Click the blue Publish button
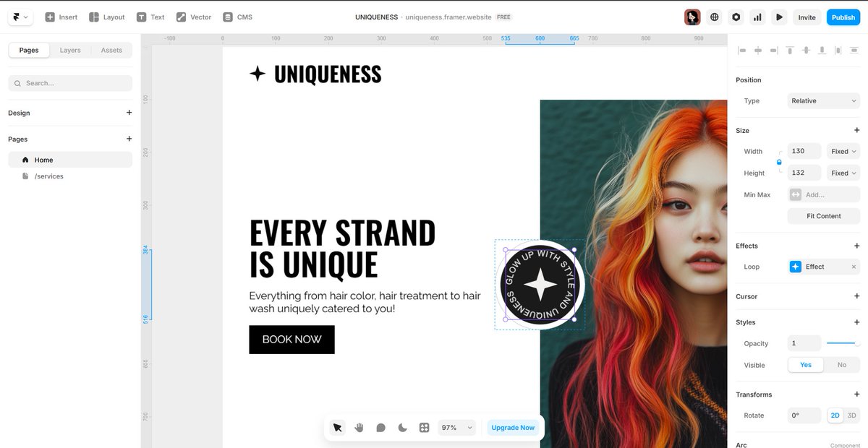The height and width of the screenshot is (448, 868). (843, 17)
